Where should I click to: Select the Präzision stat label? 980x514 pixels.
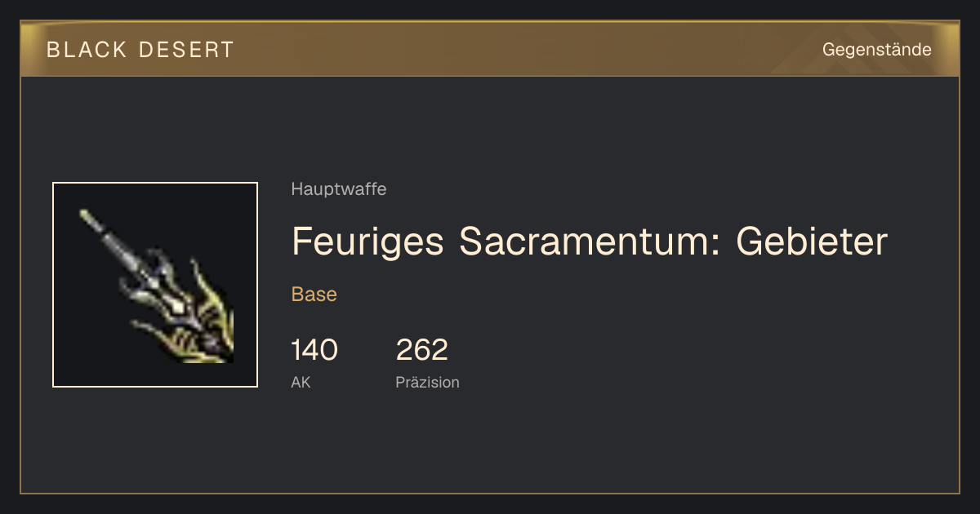click(x=427, y=383)
